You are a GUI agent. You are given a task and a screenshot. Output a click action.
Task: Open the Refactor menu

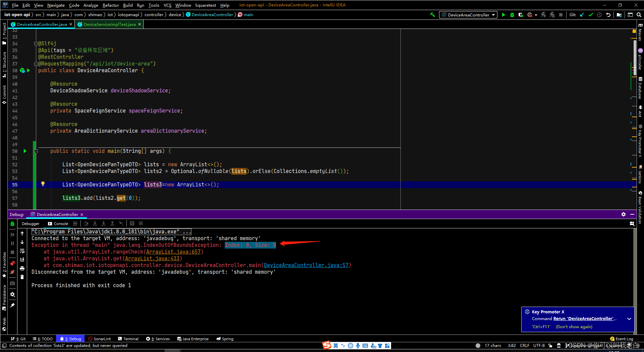(x=111, y=5)
